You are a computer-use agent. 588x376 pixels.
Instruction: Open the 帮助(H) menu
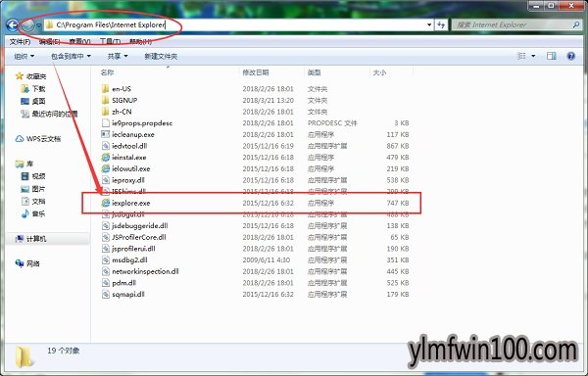coord(140,41)
